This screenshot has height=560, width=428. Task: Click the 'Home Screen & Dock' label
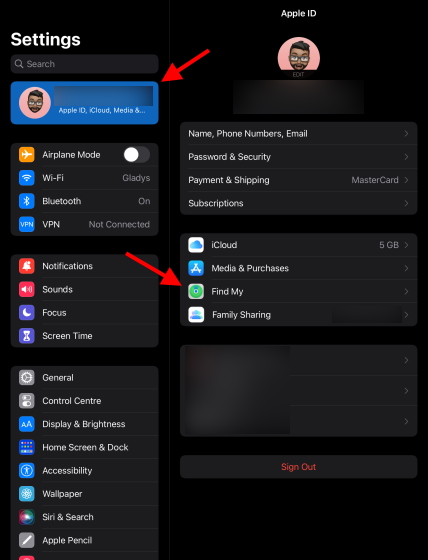pyautogui.click(x=85, y=447)
